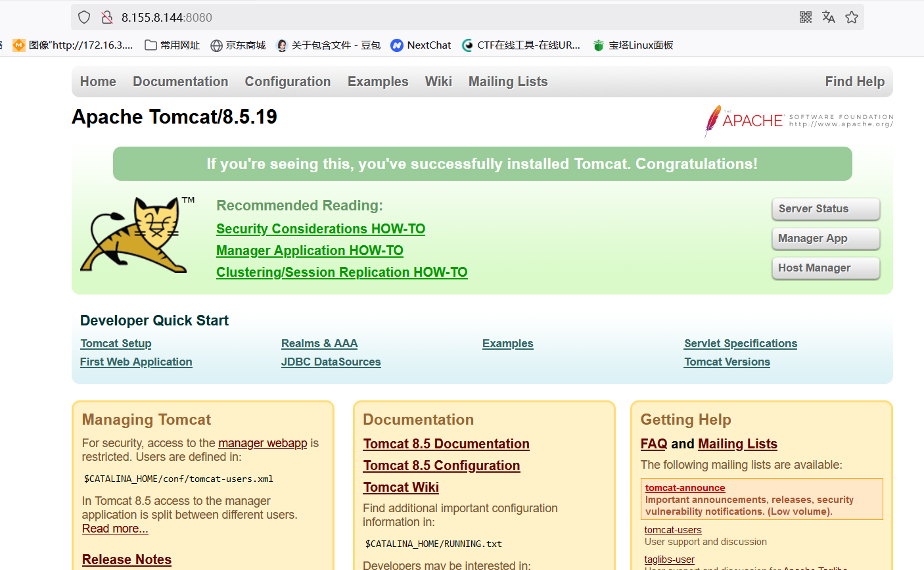924x570 pixels.
Task: Open the Tomcat Wiki link
Action: pos(401,487)
